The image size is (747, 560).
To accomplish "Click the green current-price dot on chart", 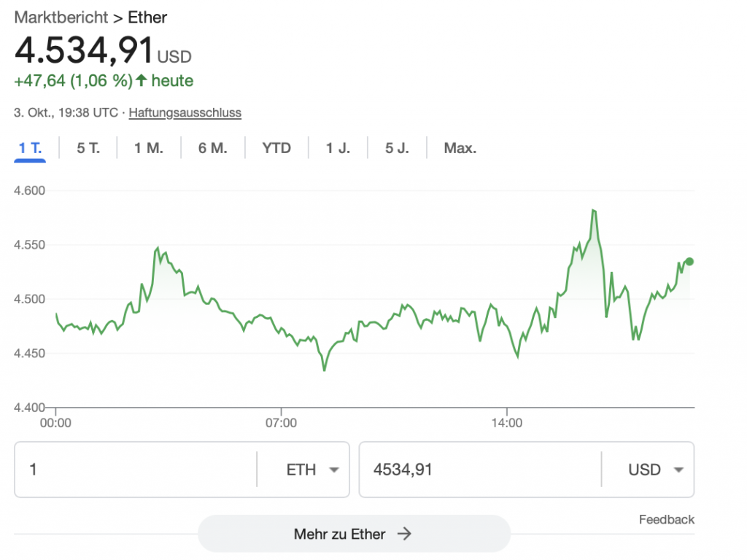I will click(x=689, y=262).
